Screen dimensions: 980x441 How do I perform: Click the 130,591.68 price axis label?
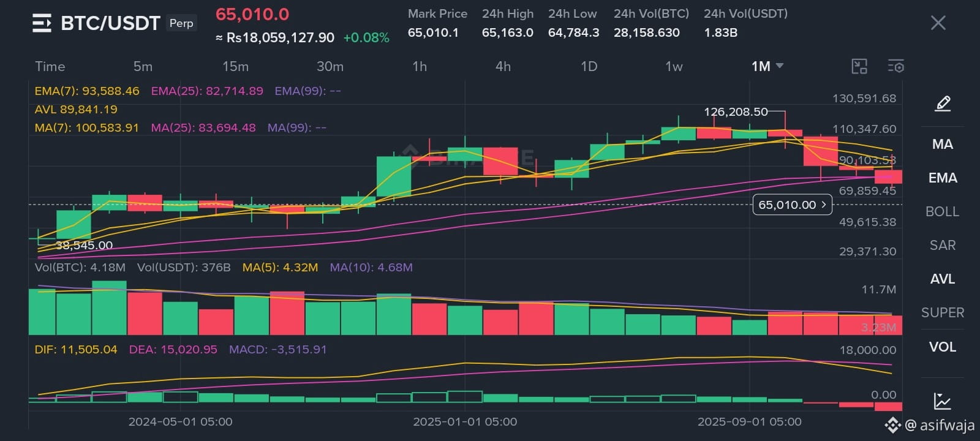pyautogui.click(x=864, y=99)
